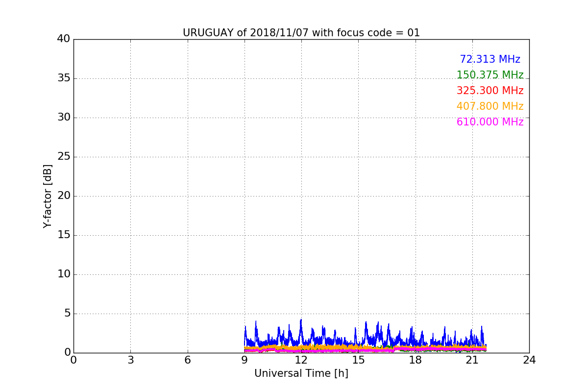This screenshot has height=392, width=588.
Task: Click the 150.375 MHz legend label
Action: (490, 75)
